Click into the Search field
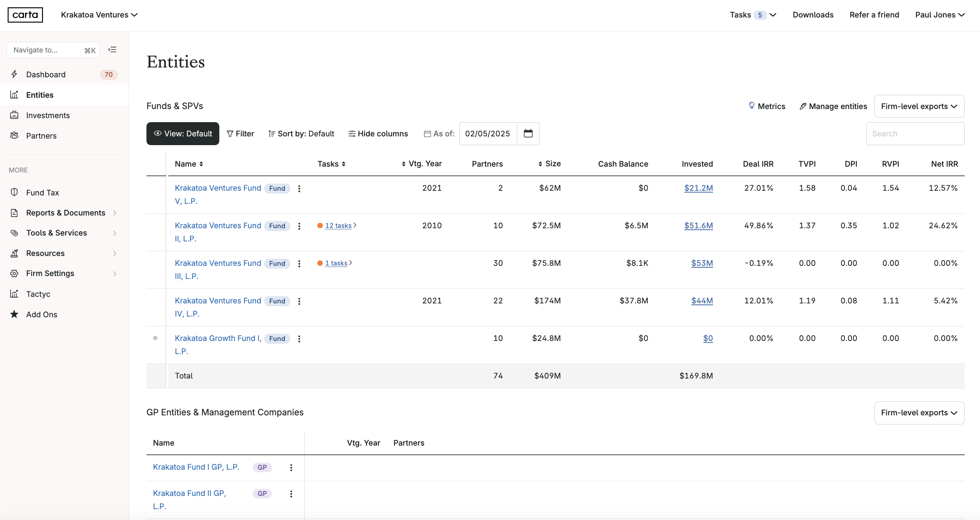The image size is (980, 520). (915, 133)
